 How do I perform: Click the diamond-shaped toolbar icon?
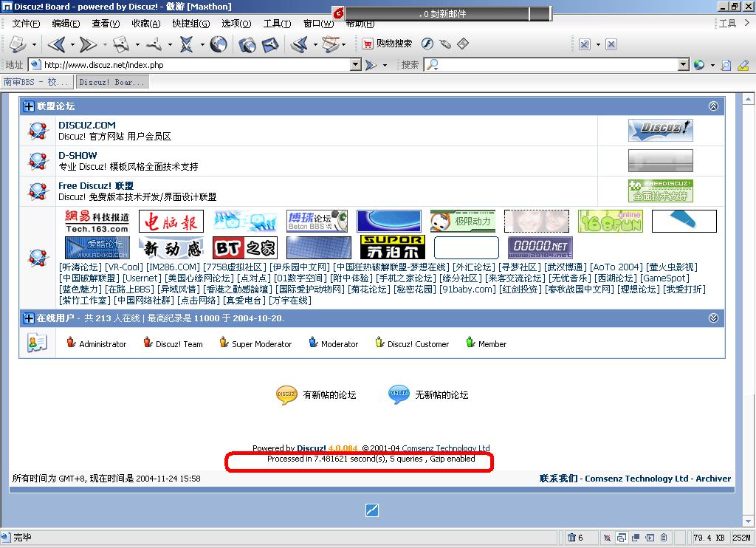click(463, 44)
